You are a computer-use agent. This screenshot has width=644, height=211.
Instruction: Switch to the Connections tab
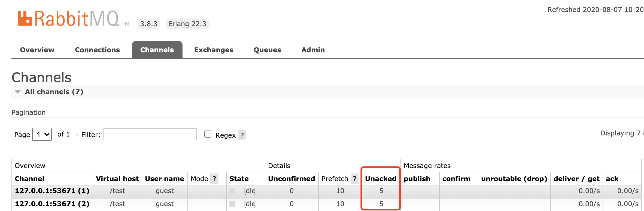click(97, 49)
